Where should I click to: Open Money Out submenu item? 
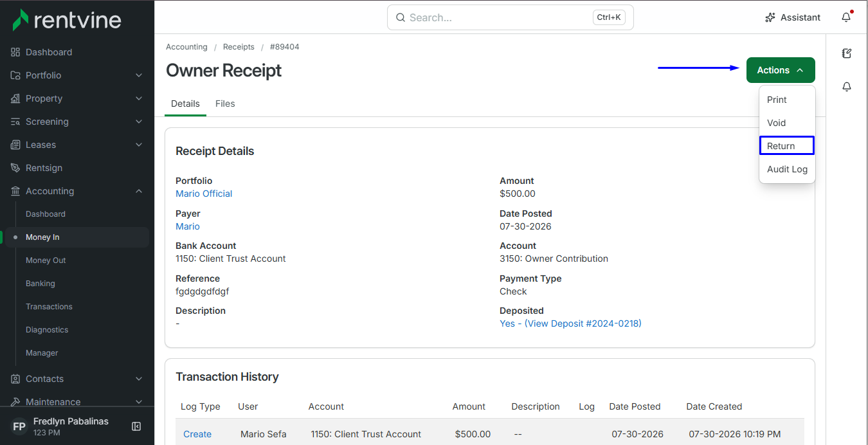[x=46, y=260]
